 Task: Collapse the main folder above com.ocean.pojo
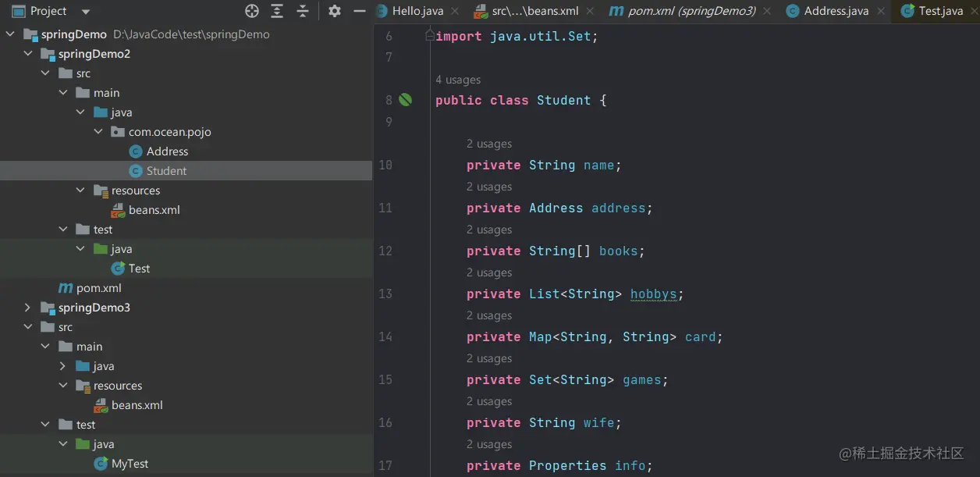point(63,93)
